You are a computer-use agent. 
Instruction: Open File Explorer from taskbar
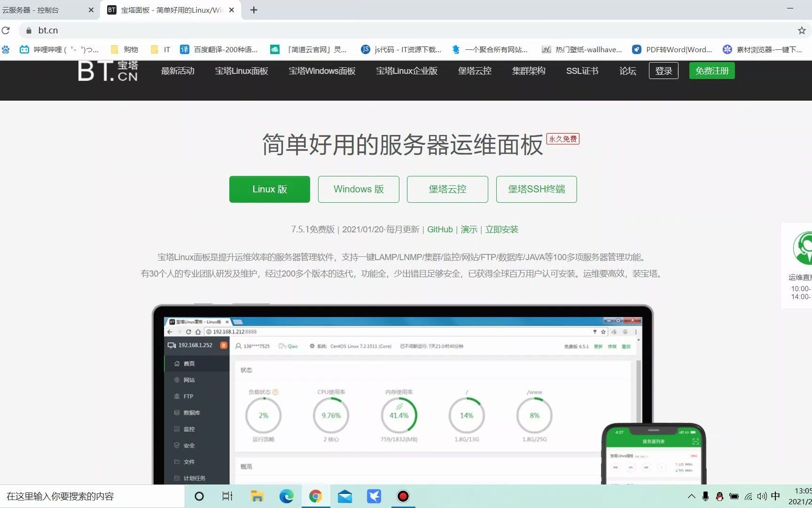257,496
